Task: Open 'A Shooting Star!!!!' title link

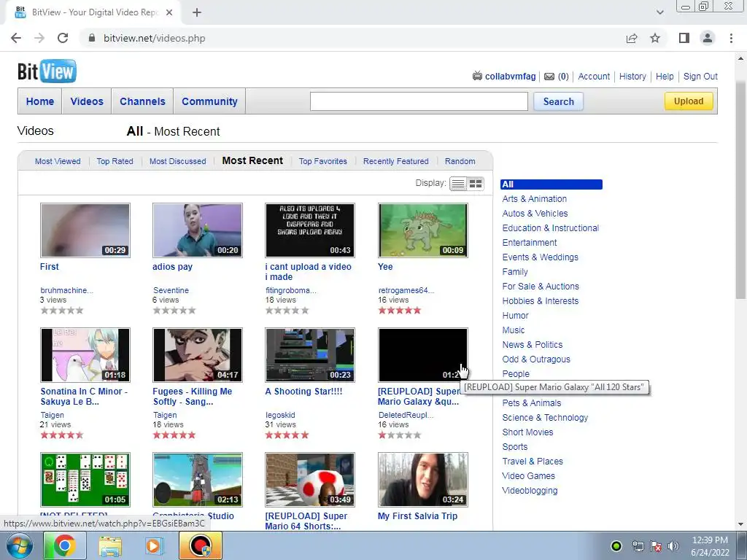Action: tap(303, 392)
